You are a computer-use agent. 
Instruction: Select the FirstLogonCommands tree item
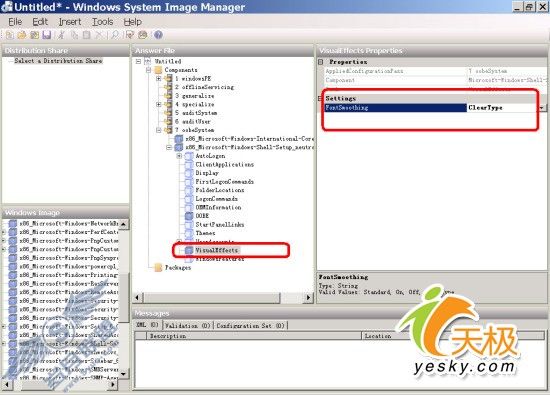tap(224, 181)
